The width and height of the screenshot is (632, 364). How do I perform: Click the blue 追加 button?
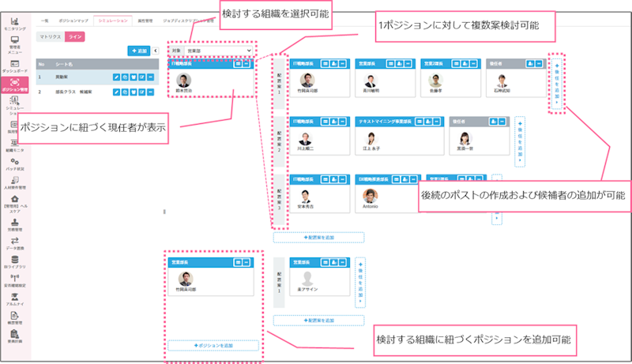(139, 51)
